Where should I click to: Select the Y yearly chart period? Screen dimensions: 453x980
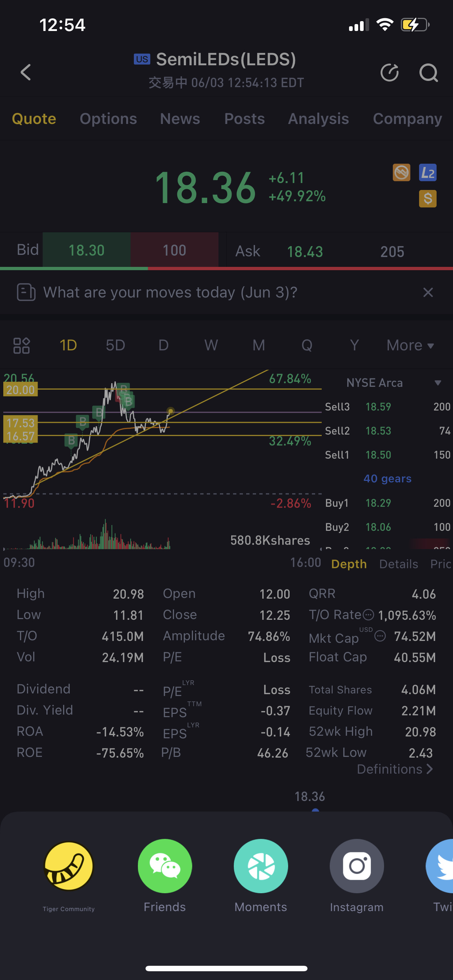[x=355, y=345]
